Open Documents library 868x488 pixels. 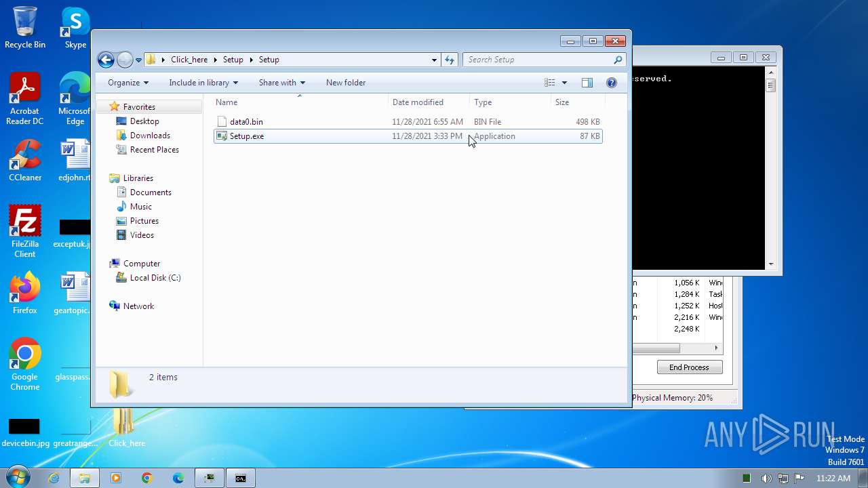151,192
